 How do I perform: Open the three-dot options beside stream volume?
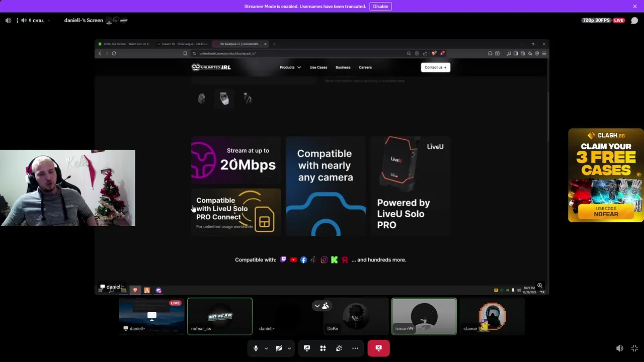point(17,21)
